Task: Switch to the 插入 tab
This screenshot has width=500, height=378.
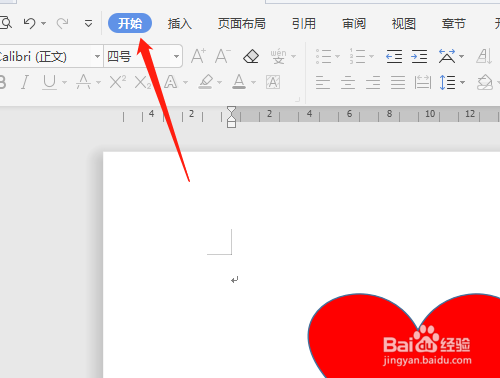Action: click(180, 24)
